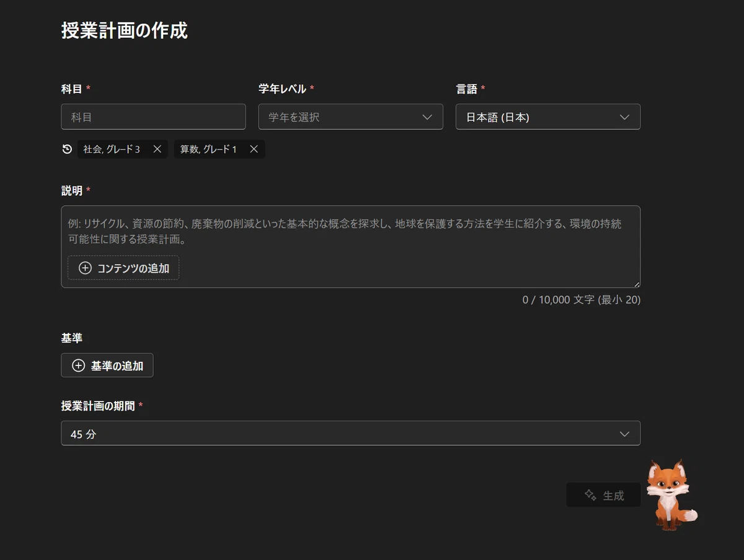Click the 基準の追加 button
This screenshot has width=744, height=560.
coord(107,365)
